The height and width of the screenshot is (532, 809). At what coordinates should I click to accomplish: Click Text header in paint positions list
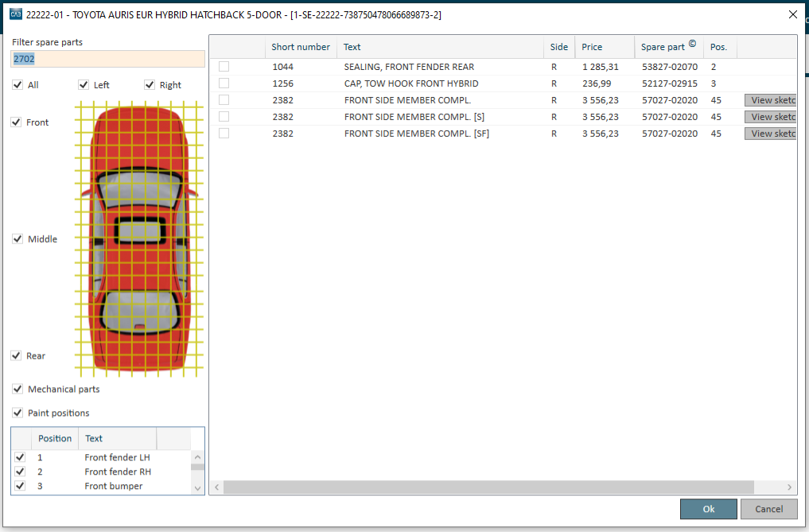[x=118, y=439]
